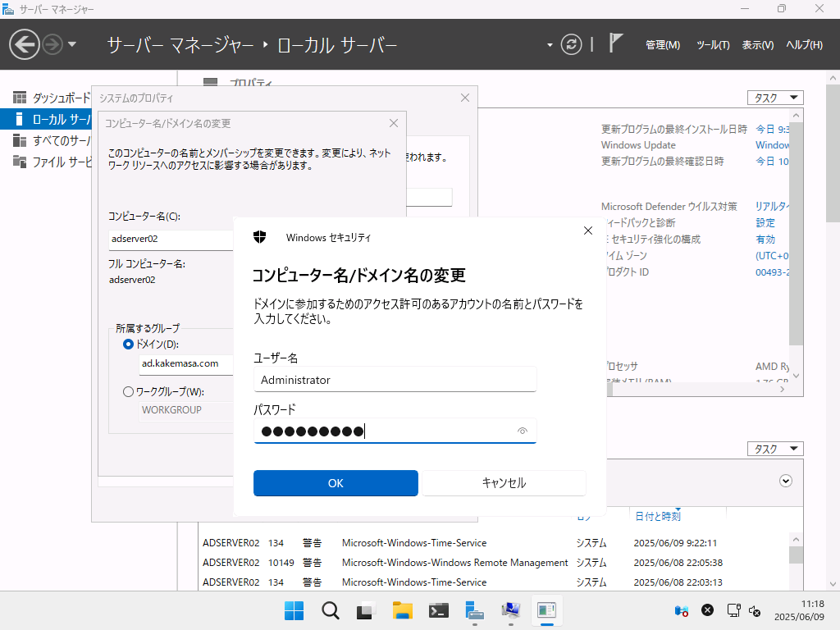
Task: Click the black circle X tray icon
Action: (x=708, y=610)
